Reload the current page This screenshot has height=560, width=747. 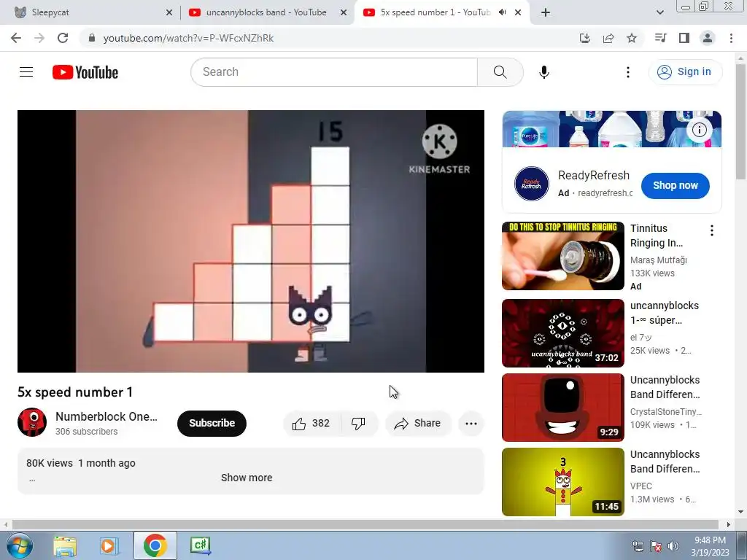pyautogui.click(x=63, y=38)
